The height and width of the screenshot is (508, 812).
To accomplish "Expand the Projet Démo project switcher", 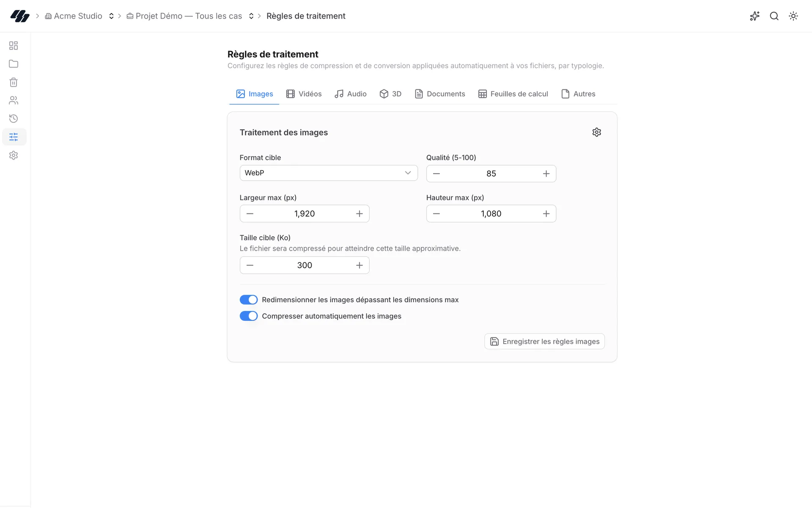I will [x=251, y=16].
